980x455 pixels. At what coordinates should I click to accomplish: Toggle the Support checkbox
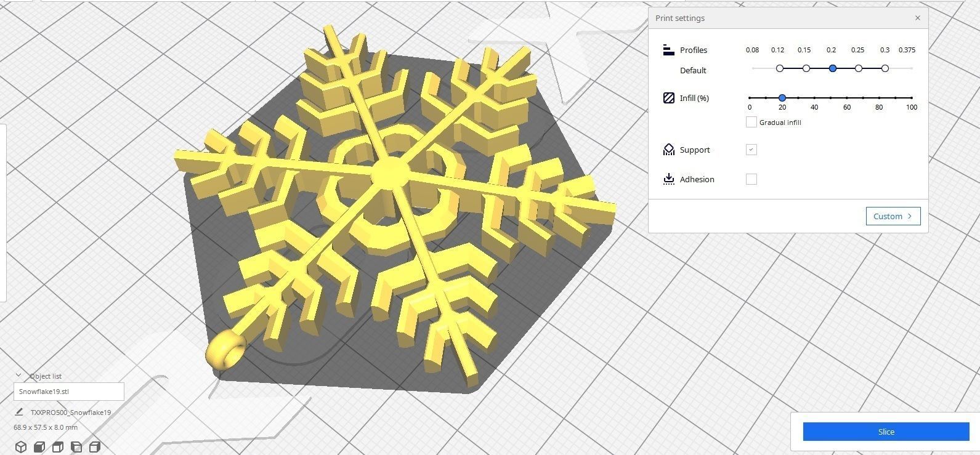click(751, 150)
